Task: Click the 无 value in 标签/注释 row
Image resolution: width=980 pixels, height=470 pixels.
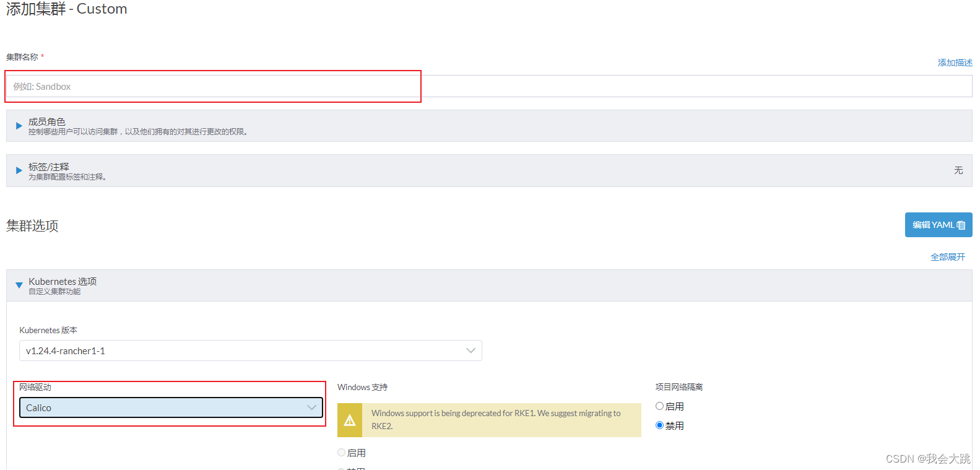Action: tap(958, 170)
